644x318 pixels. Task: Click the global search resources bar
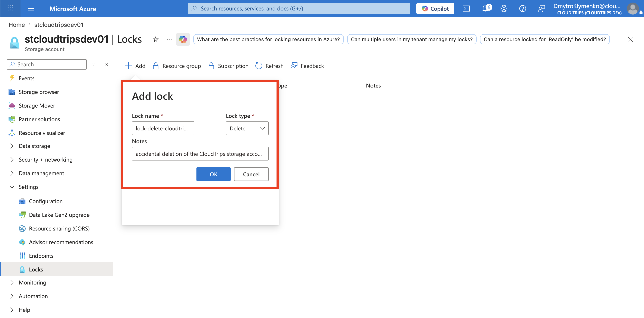[299, 9]
